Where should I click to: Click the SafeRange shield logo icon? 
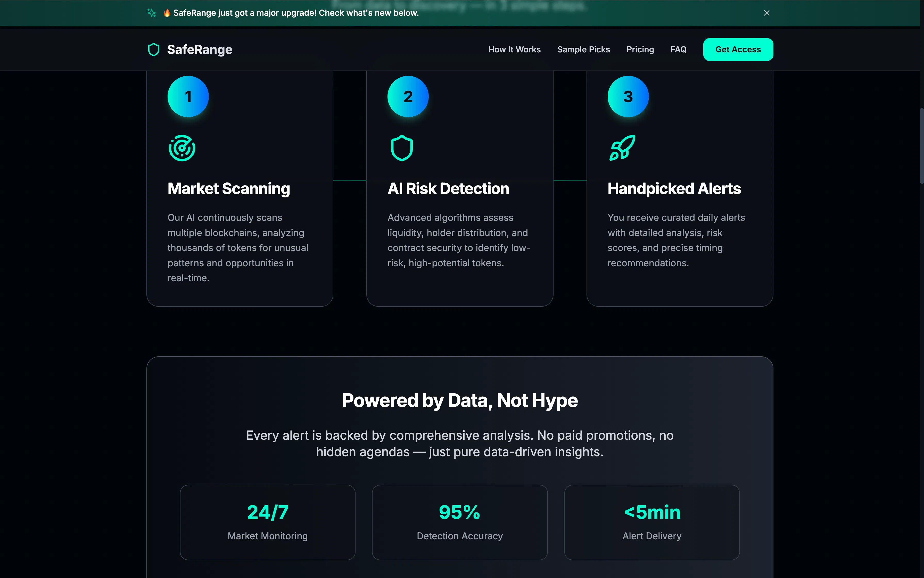pos(153,50)
